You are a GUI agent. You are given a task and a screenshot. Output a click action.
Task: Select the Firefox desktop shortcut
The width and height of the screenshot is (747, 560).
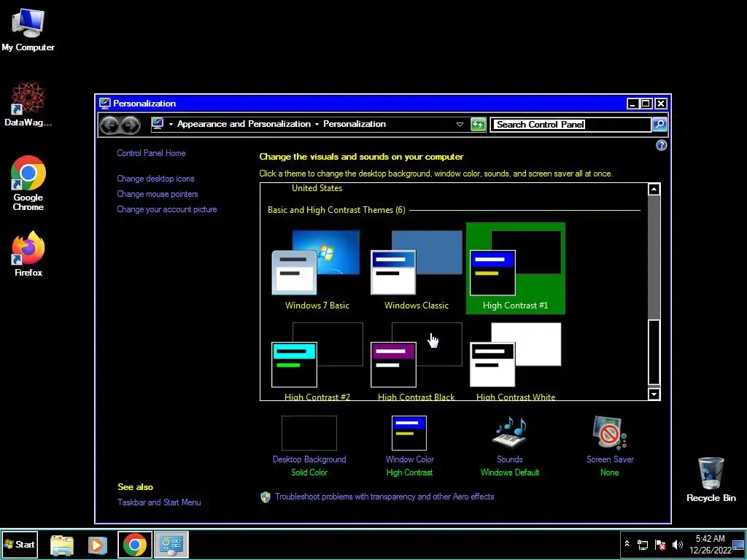[x=28, y=254]
